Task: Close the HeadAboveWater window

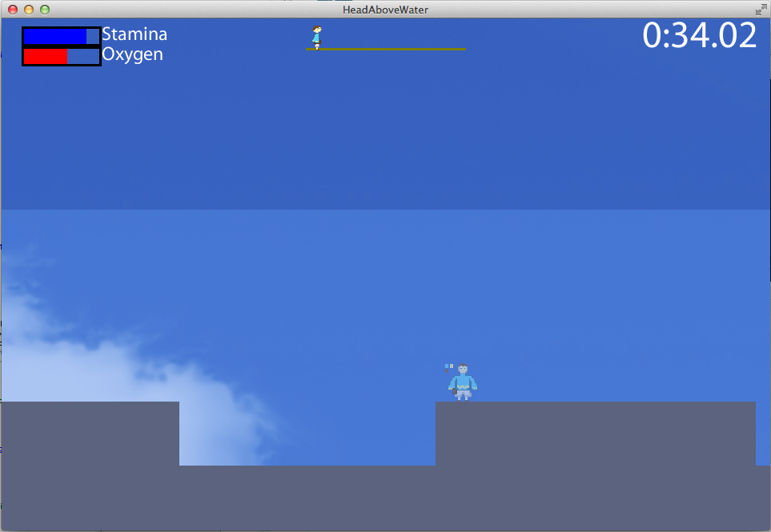Action: (13, 10)
